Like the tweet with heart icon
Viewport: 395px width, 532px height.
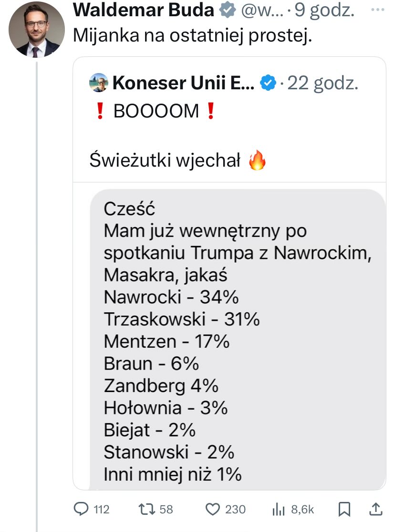click(x=213, y=509)
